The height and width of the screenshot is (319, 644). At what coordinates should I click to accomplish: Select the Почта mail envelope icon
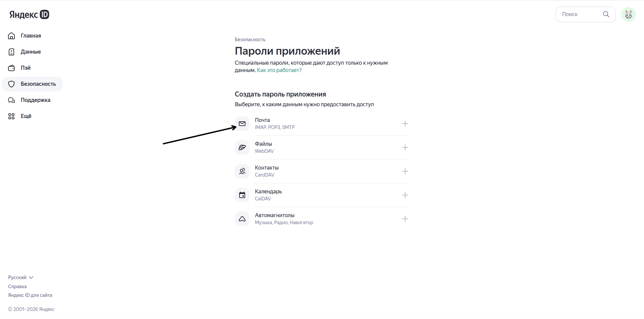click(242, 124)
